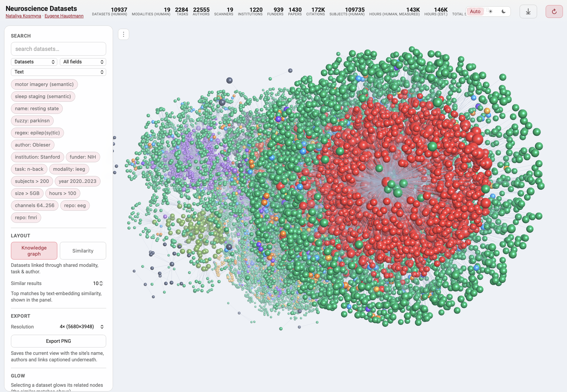Choose the name: resting state chip
Image resolution: width=567 pixels, height=392 pixels.
pos(37,109)
